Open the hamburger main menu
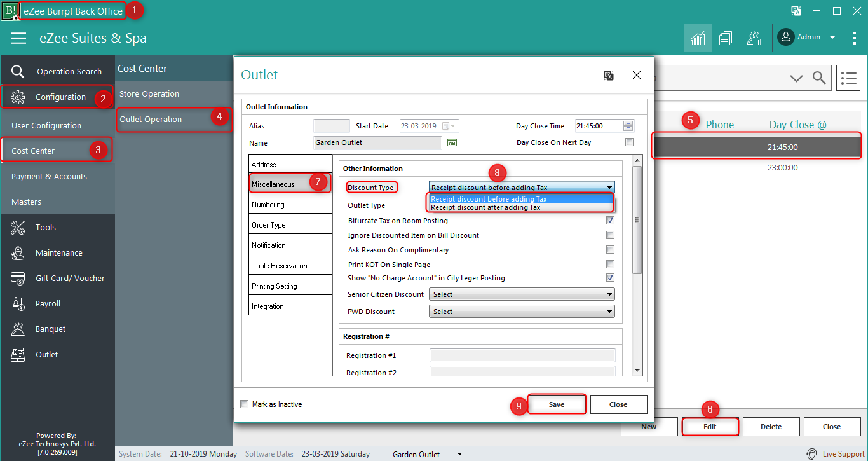The image size is (868, 461). pyautogui.click(x=18, y=38)
